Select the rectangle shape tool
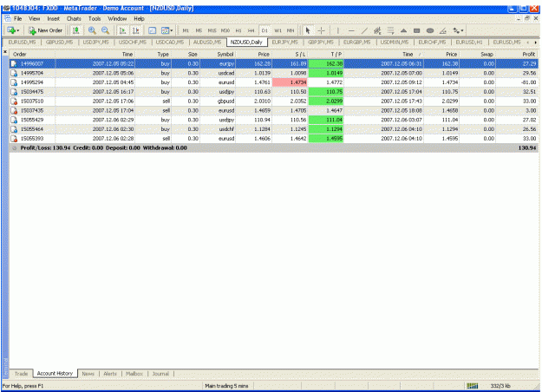The height and width of the screenshot is (392, 542). 417,30
